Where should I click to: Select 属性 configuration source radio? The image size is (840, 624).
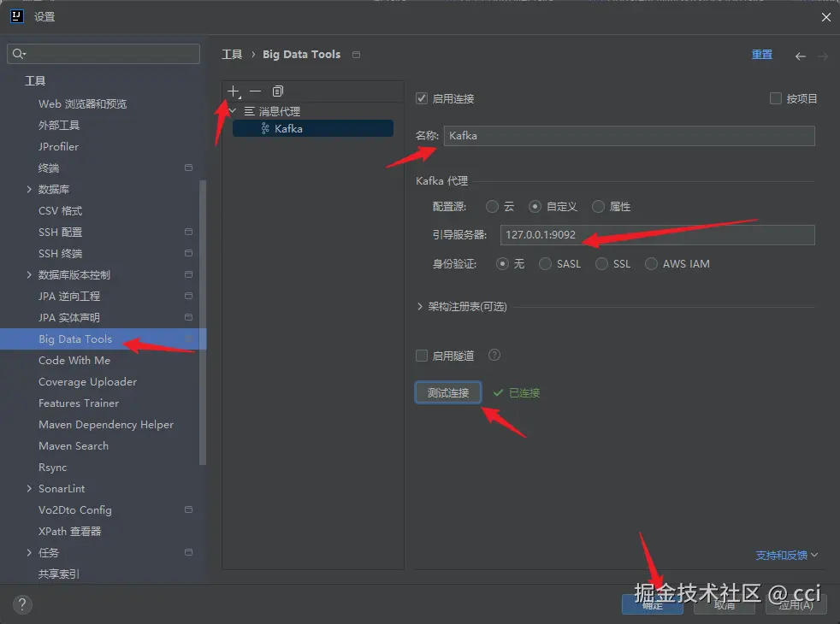point(598,207)
